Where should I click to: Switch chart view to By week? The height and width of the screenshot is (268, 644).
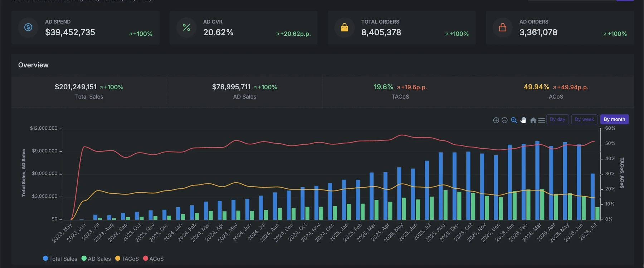(x=585, y=119)
